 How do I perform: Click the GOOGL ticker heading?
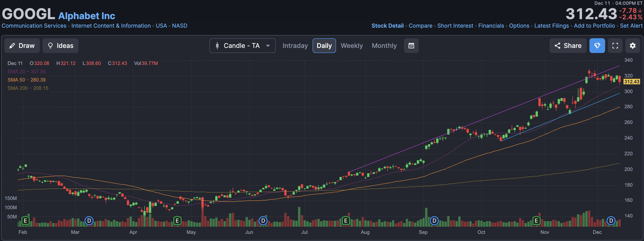(29, 14)
